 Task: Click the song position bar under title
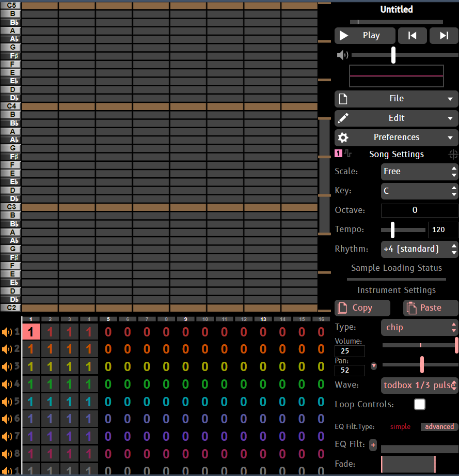(396, 22)
